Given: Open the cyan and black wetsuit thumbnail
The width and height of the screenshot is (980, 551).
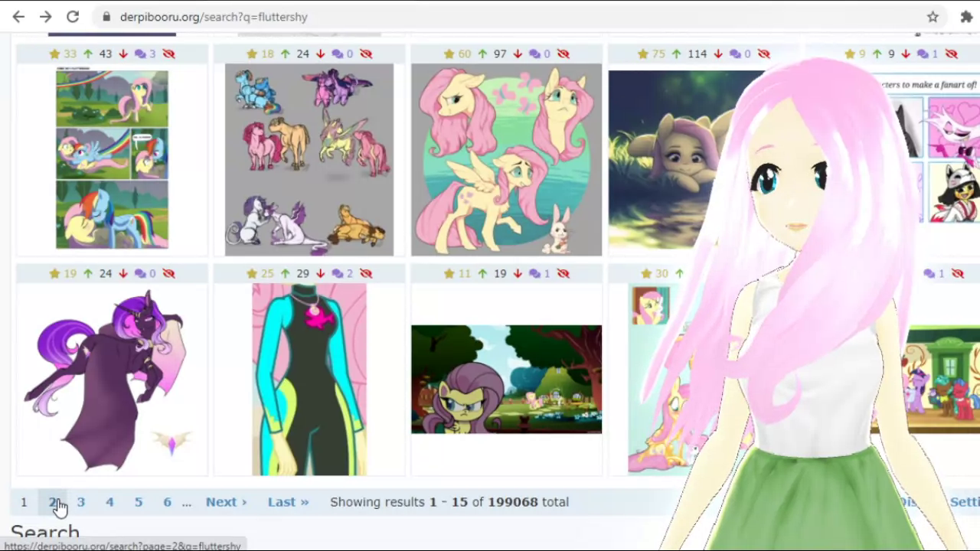Looking at the screenshot, I should pos(309,380).
